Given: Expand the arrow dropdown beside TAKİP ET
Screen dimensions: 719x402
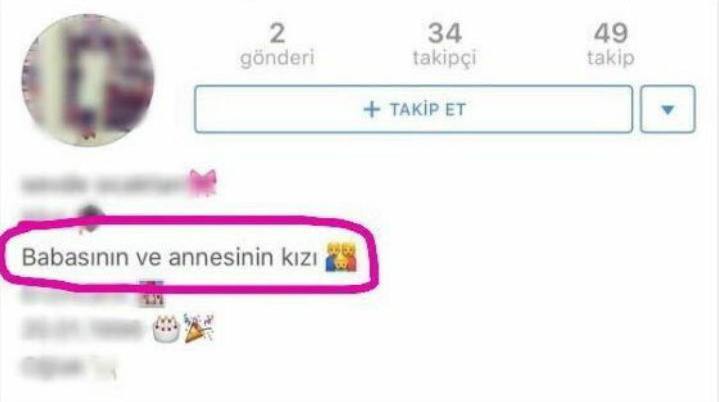Looking at the screenshot, I should 668,109.
